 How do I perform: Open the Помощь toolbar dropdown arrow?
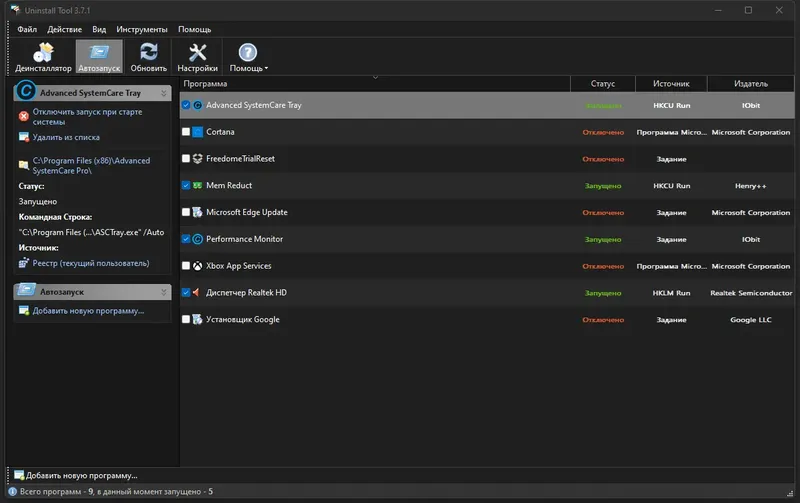tap(266, 68)
